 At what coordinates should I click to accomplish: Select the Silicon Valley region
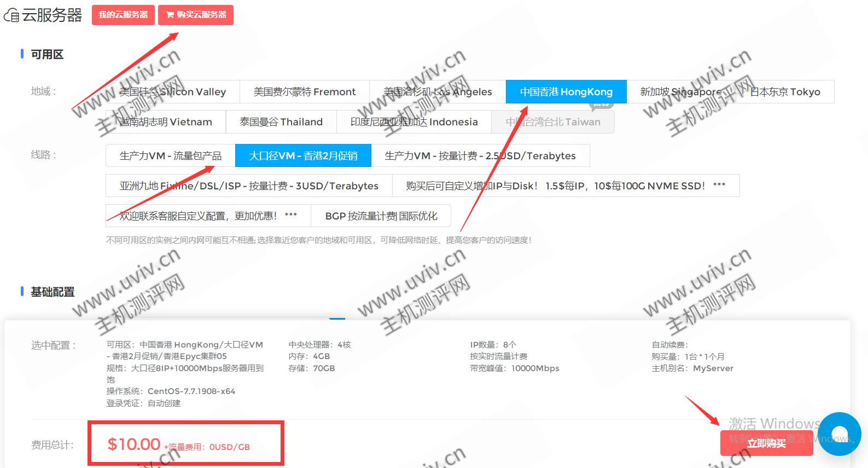tap(172, 92)
